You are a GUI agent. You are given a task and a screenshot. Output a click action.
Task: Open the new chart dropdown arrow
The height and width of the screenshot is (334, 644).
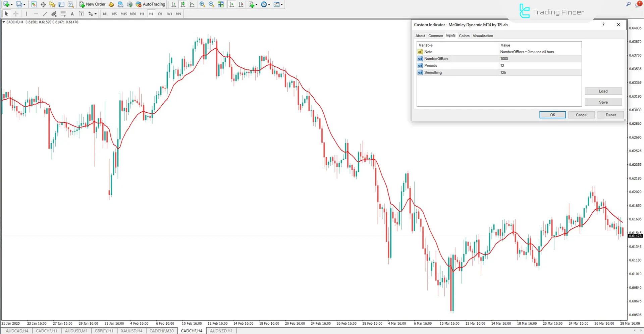click(x=11, y=4)
